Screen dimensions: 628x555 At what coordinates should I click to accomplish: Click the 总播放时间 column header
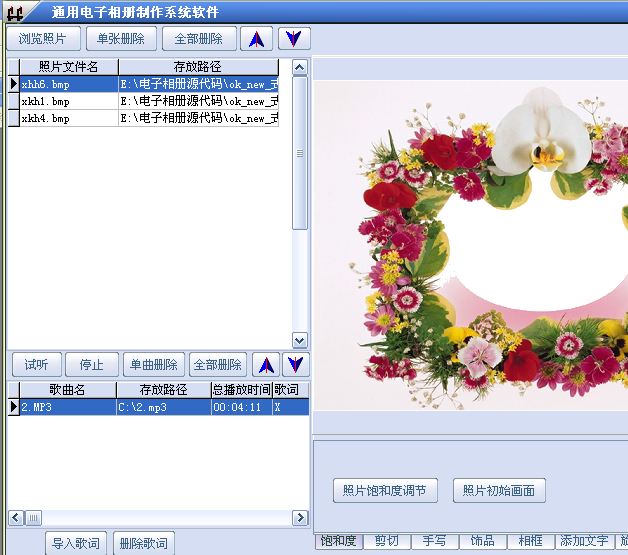(242, 390)
